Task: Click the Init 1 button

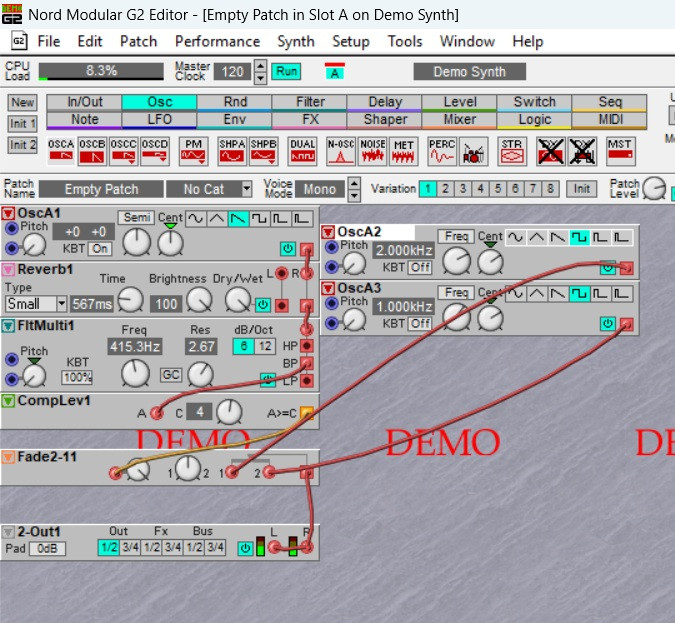Action: [23, 124]
